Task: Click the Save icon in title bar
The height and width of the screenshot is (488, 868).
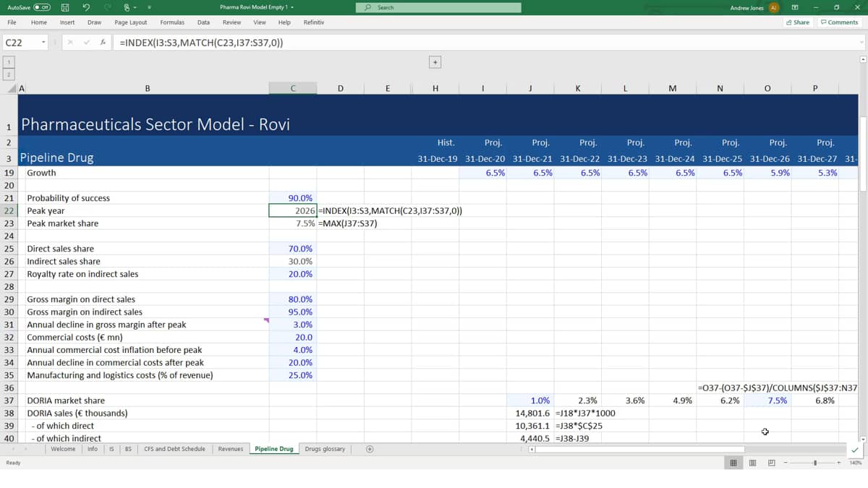Action: (x=65, y=7)
